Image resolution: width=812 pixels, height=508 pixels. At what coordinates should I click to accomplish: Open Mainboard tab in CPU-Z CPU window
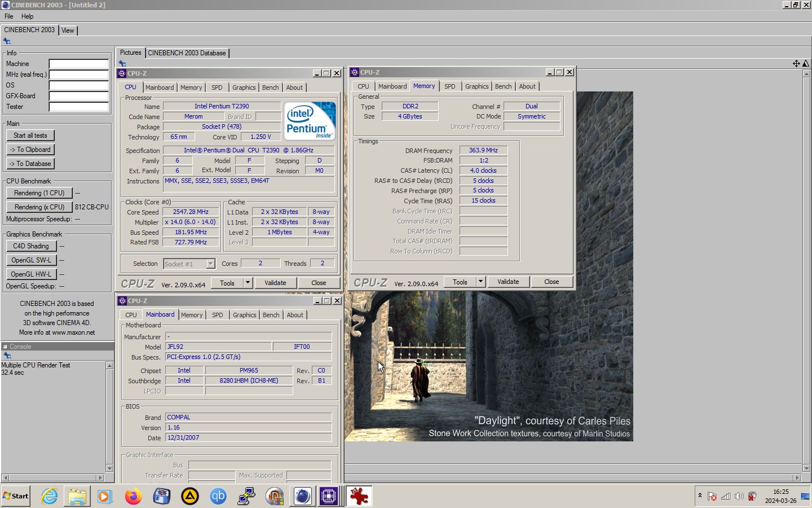(x=160, y=87)
